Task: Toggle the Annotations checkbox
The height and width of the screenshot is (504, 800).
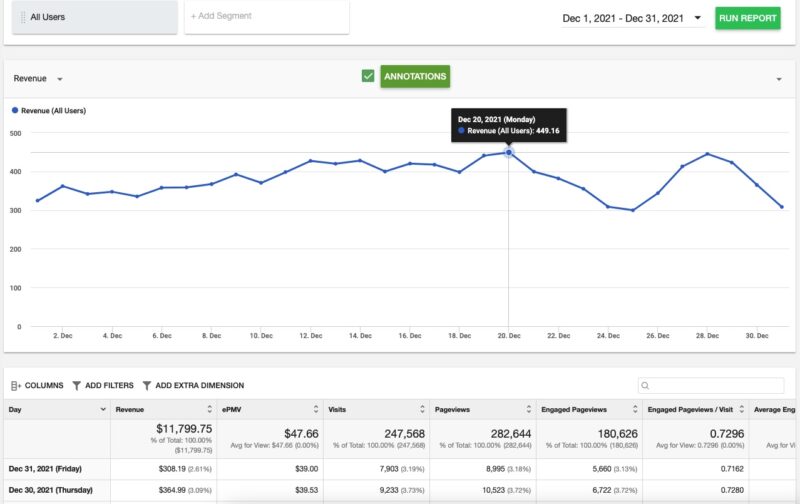Action: click(x=368, y=76)
